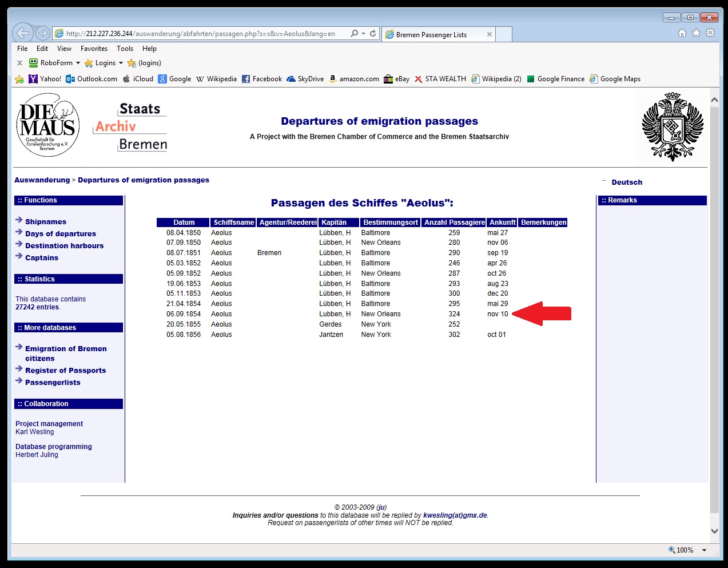Click the browser Back arrow button
Image resolution: width=728 pixels, height=568 pixels.
(22, 33)
